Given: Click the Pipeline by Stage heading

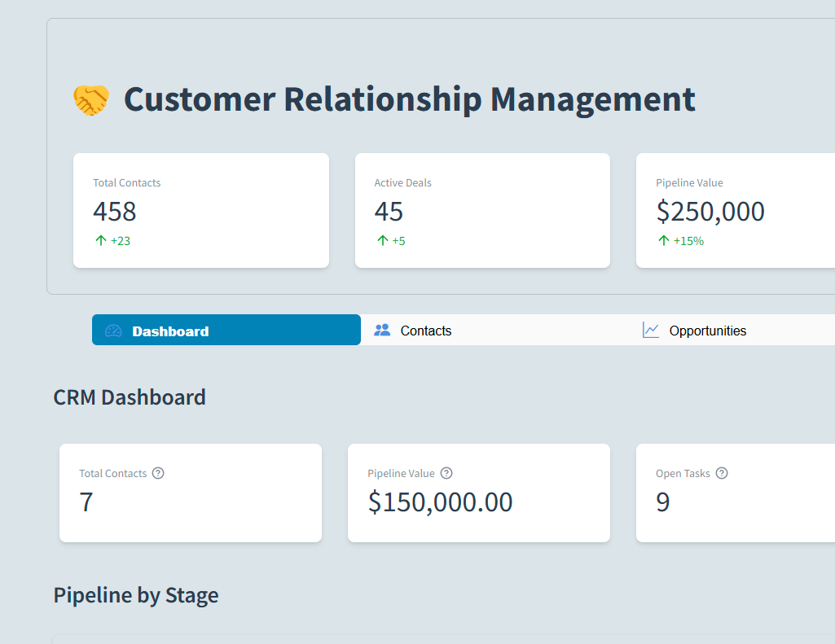Looking at the screenshot, I should [136, 595].
